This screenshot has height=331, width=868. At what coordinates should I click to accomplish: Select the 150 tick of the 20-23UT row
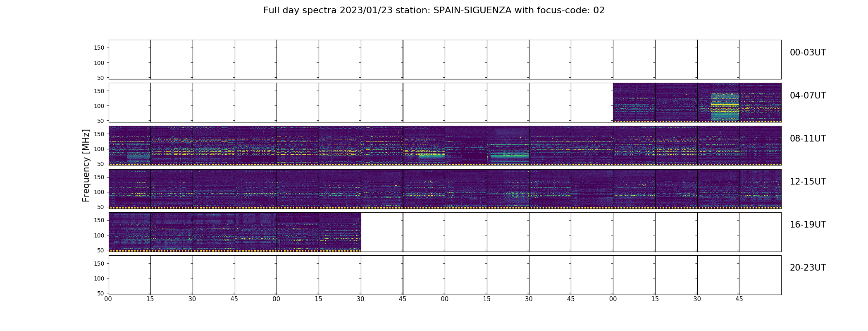point(99,264)
